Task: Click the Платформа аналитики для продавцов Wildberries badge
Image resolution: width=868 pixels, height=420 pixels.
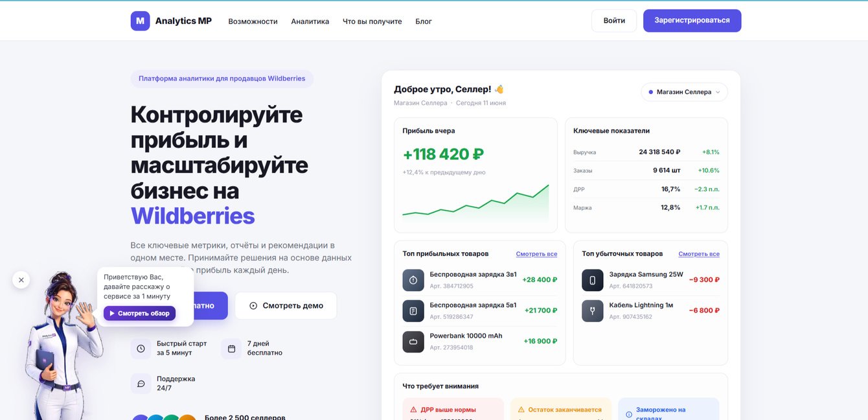Action: coord(222,78)
